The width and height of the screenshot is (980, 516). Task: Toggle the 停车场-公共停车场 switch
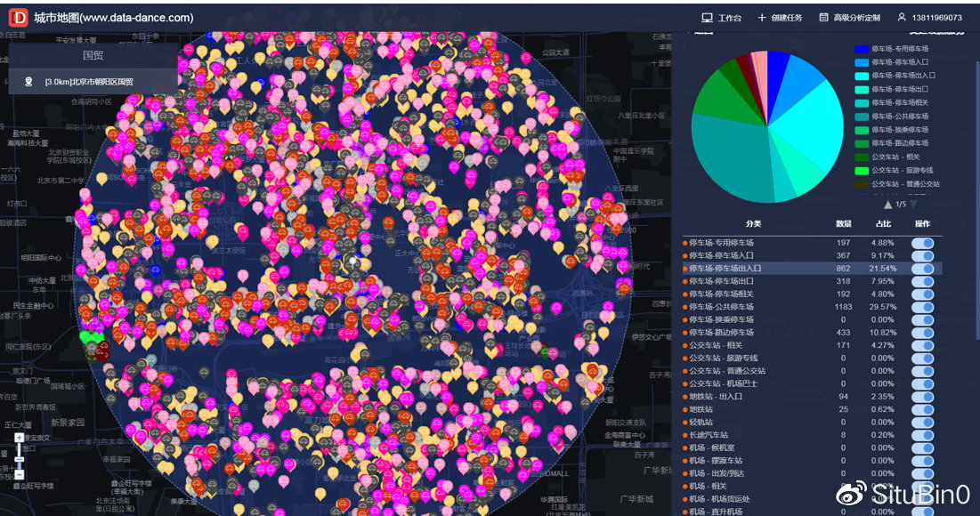922,307
